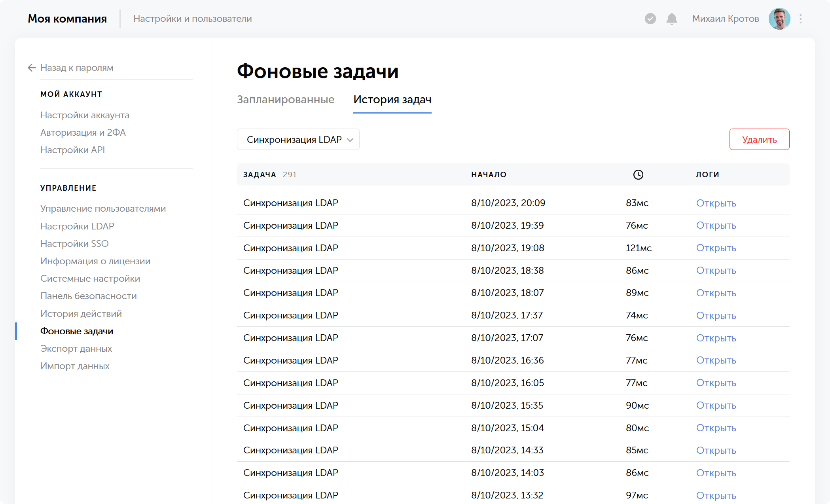The height and width of the screenshot is (504, 830).
Task: Open the three-dot overflow menu
Action: point(800,18)
